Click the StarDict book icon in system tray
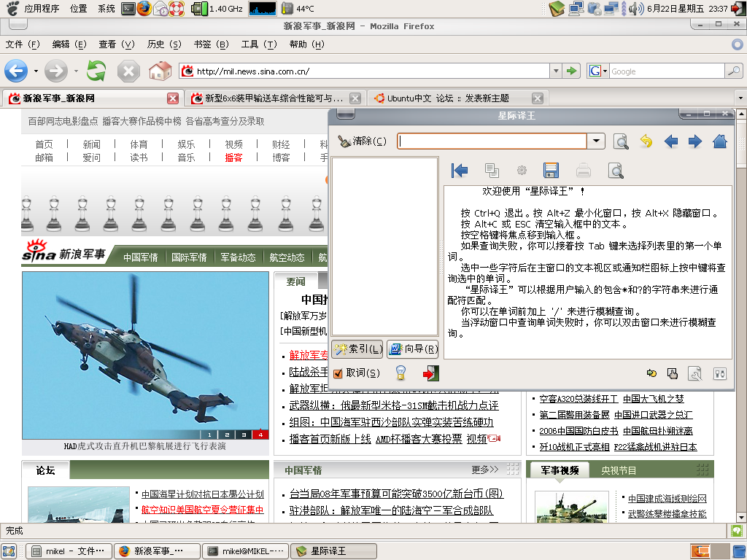The height and width of the screenshot is (560, 747). (x=557, y=8)
